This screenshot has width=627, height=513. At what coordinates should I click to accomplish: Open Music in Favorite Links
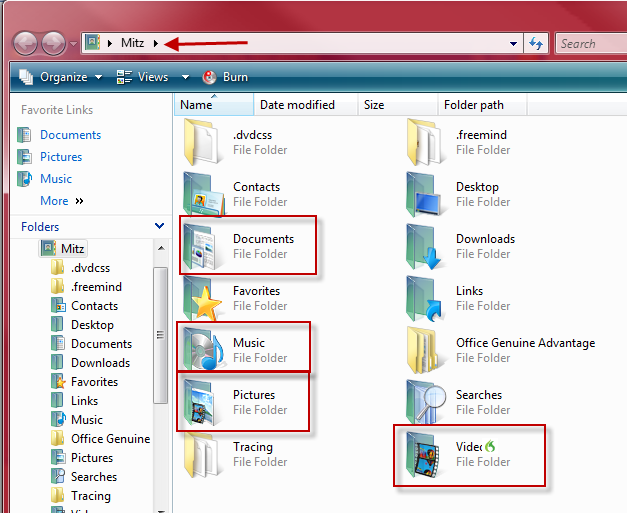click(56, 179)
